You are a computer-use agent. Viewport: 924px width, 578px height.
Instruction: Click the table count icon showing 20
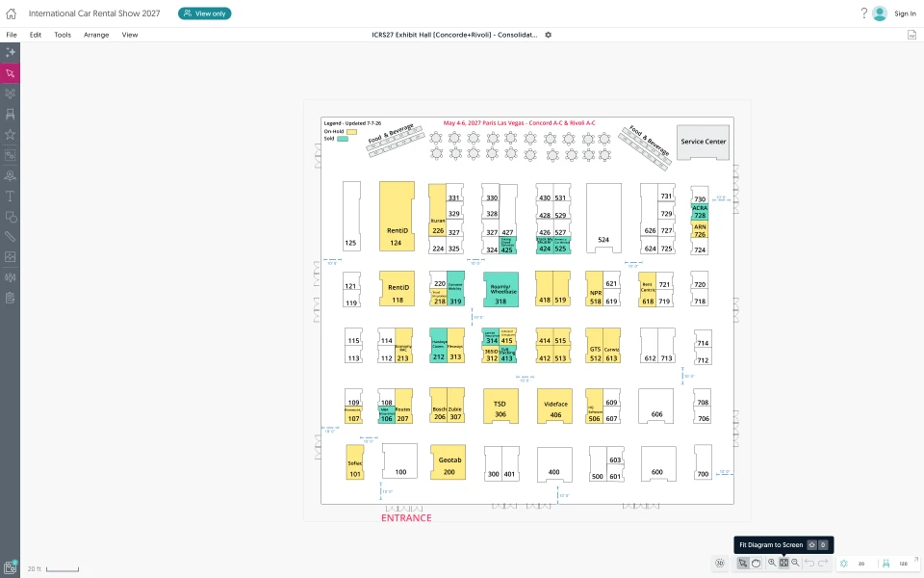point(844,564)
